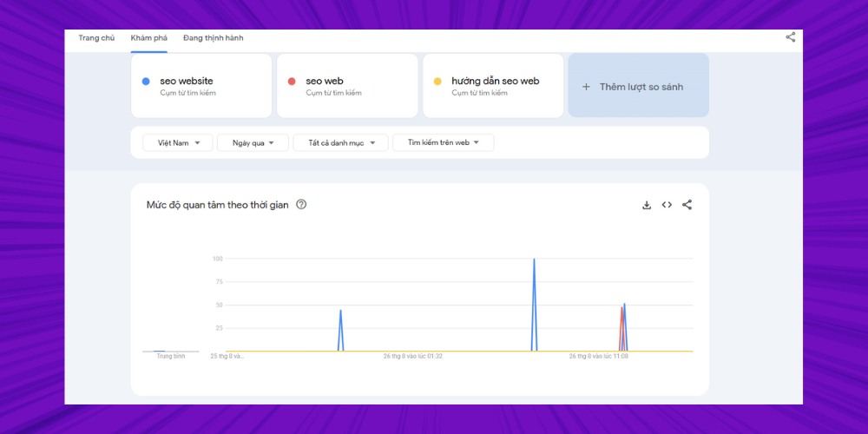868x434 pixels.
Task: Click the '26 thg 8 vào lúc 11:08' axis label
Action: 598,357
